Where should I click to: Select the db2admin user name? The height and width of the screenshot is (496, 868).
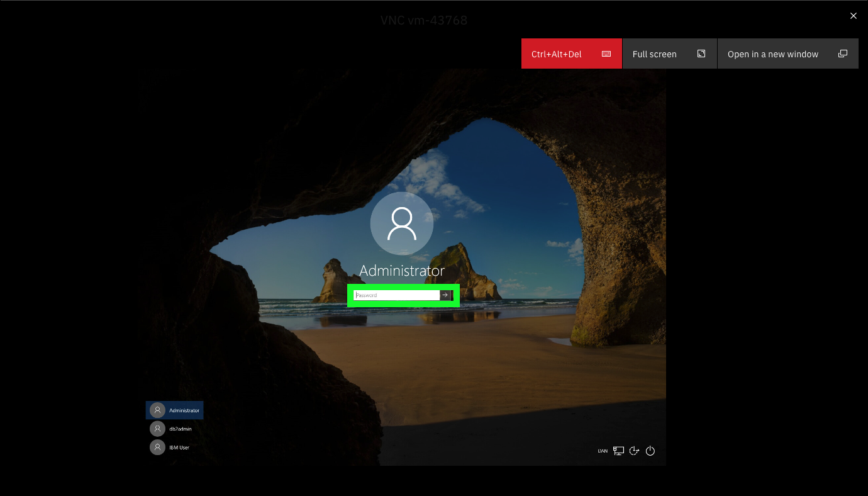click(180, 429)
